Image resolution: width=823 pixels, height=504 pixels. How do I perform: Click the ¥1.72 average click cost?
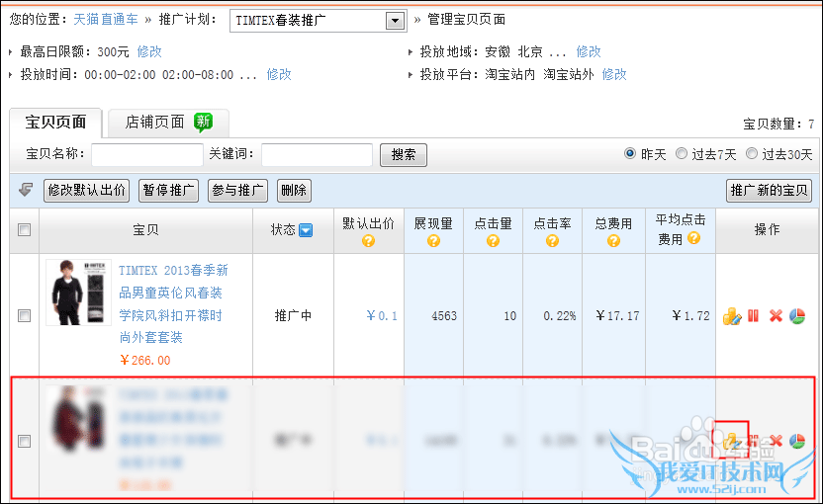coord(690,315)
